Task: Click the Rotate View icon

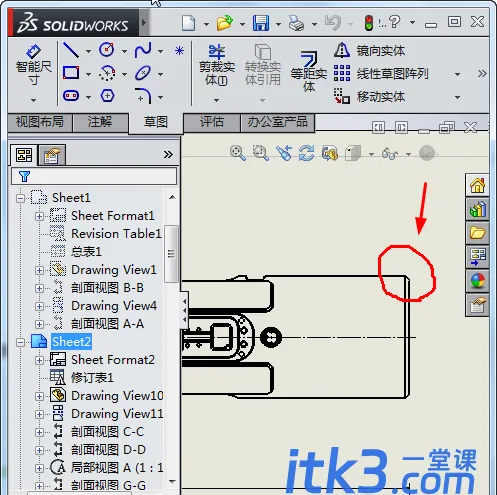Action: (307, 153)
